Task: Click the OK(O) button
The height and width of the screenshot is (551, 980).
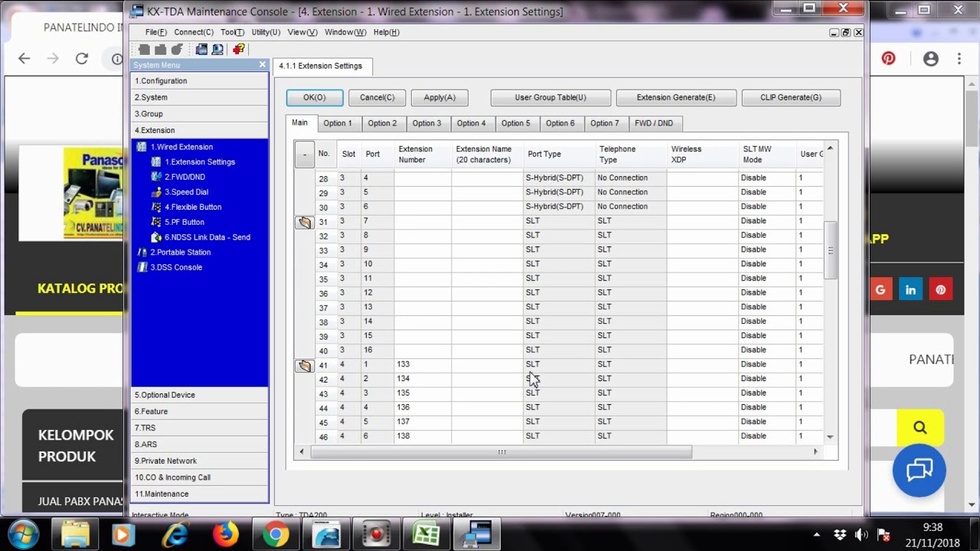Action: point(315,97)
